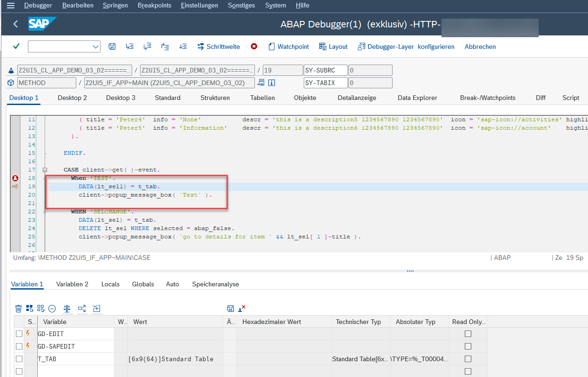Click the Ausführen step-over icon
The width and height of the screenshot is (588, 377).
(147, 46)
